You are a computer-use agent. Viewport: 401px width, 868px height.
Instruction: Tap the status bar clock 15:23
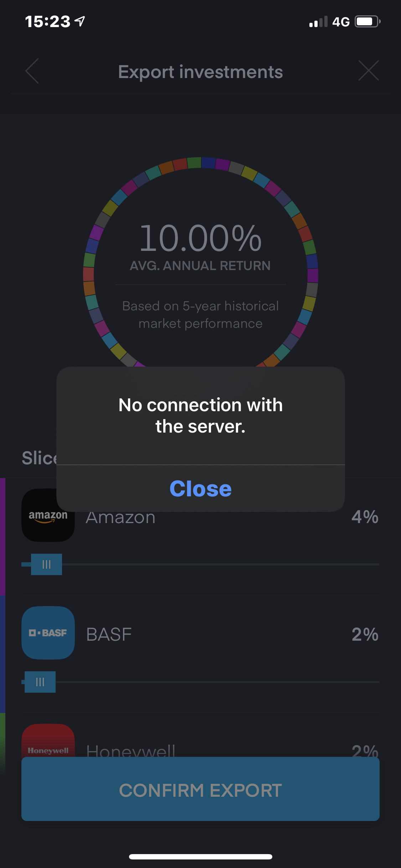point(47,22)
